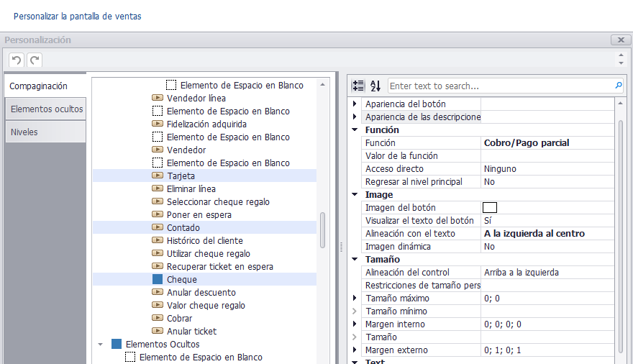Click the button icon next to Tarjeta
The width and height of the screenshot is (633, 364).
pos(158,176)
